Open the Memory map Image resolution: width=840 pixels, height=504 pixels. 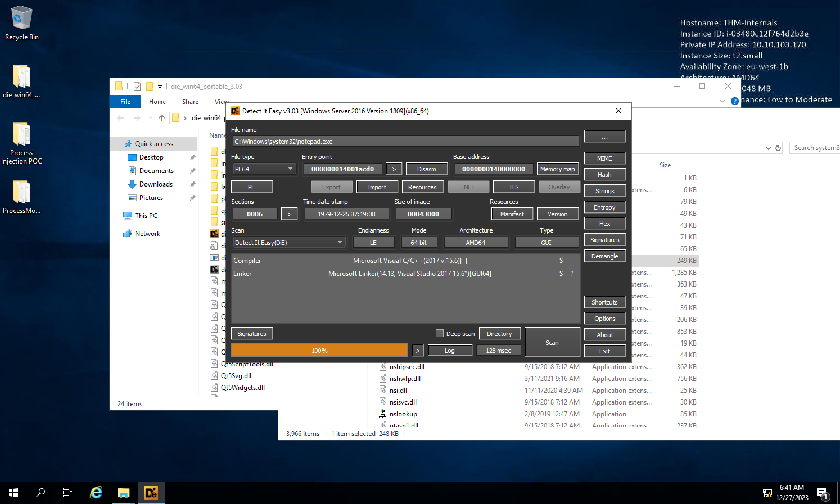(558, 169)
